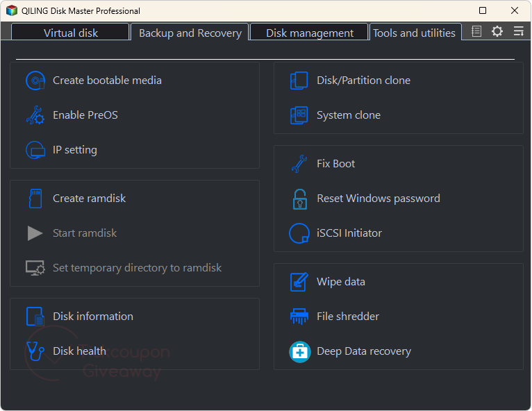Image resolution: width=532 pixels, height=411 pixels.
Task: Choose Set temporary directory to ramdisk label
Action: (x=137, y=268)
